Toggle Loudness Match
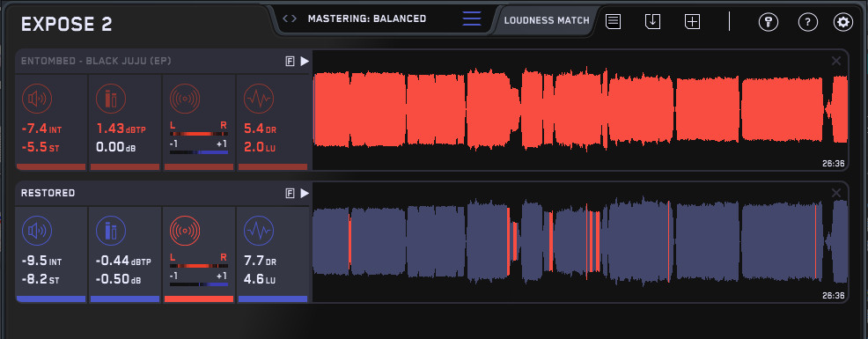The height and width of the screenshot is (339, 868). (x=547, y=20)
